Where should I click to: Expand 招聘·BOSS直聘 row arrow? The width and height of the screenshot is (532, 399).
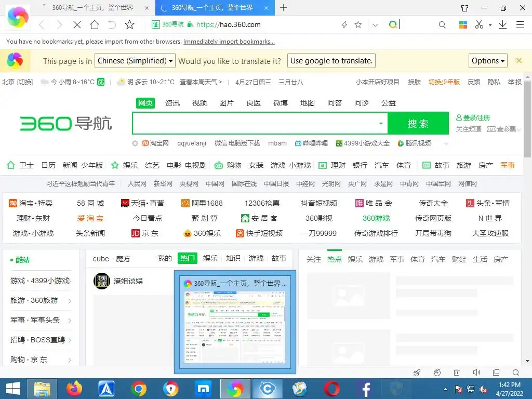[70, 340]
